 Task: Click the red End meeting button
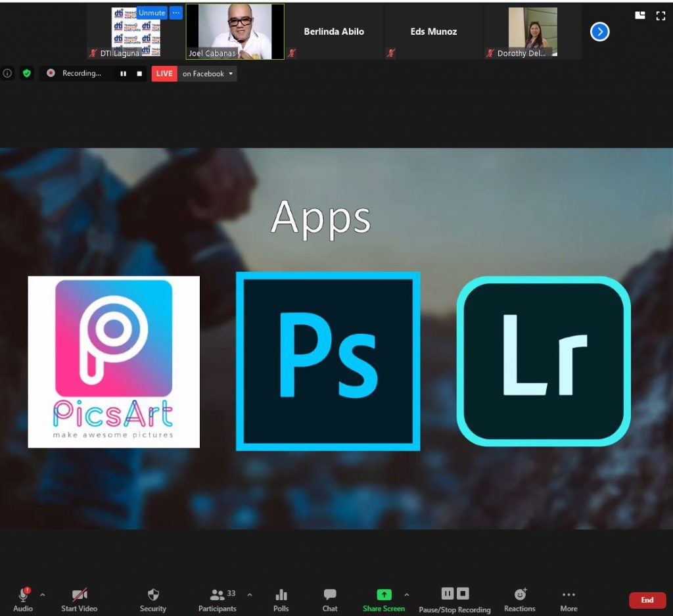[647, 600]
